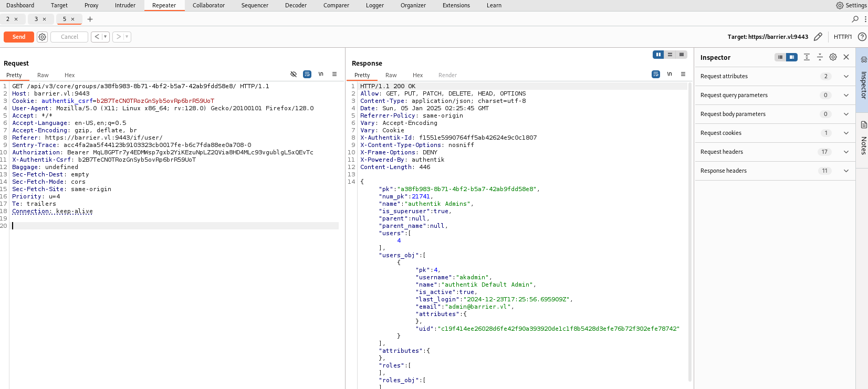Open Repeater help question mark icon
Image resolution: width=868 pixels, height=389 pixels.
[x=862, y=37]
